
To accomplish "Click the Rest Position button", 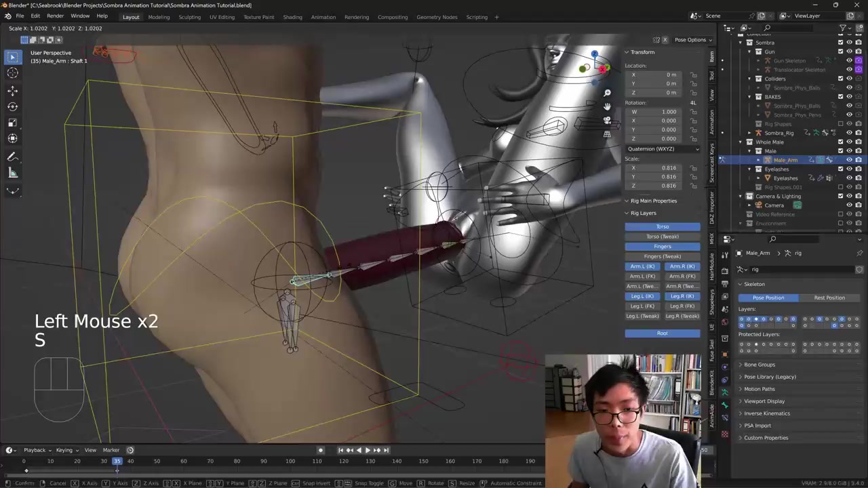I will (x=829, y=298).
